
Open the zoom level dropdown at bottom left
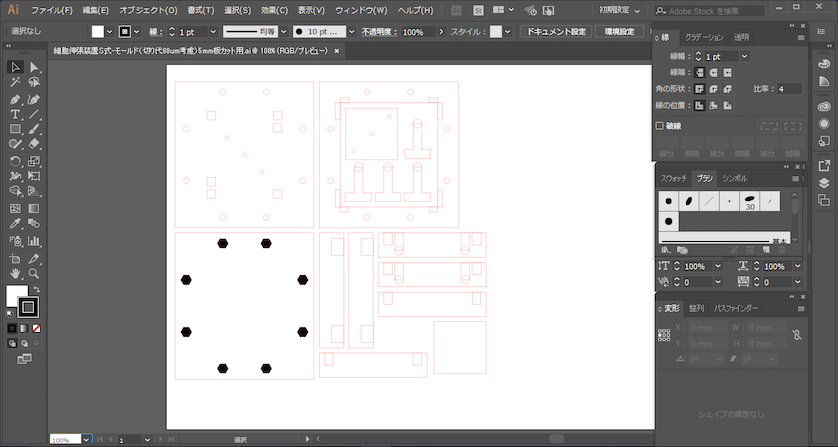(x=86, y=439)
